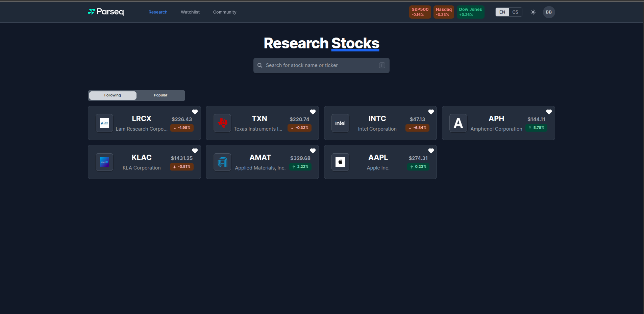Click the Apple logo on AAPL card
Screen dimensions: 644x314
(x=340, y=162)
